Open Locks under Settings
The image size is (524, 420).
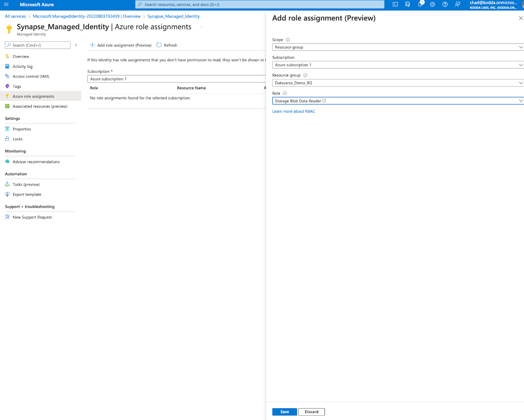point(18,139)
